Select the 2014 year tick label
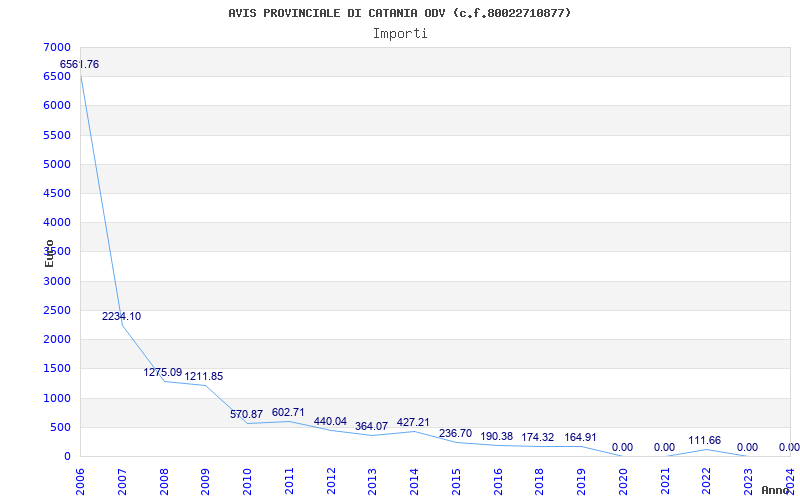The width and height of the screenshot is (800, 500). pyautogui.click(x=414, y=482)
